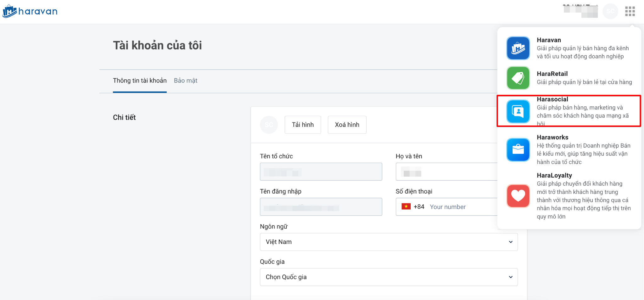
Task: Open the HaraLoyalty heart icon
Action: [518, 196]
